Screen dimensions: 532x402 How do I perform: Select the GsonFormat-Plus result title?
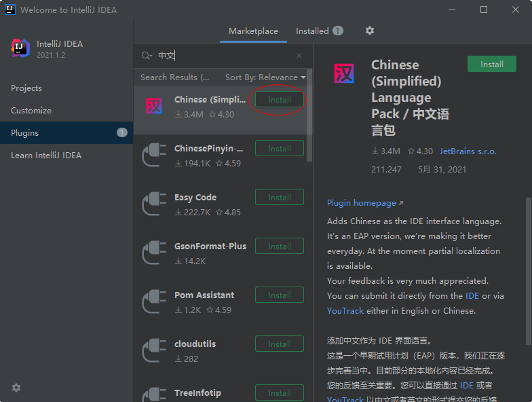pyautogui.click(x=210, y=246)
